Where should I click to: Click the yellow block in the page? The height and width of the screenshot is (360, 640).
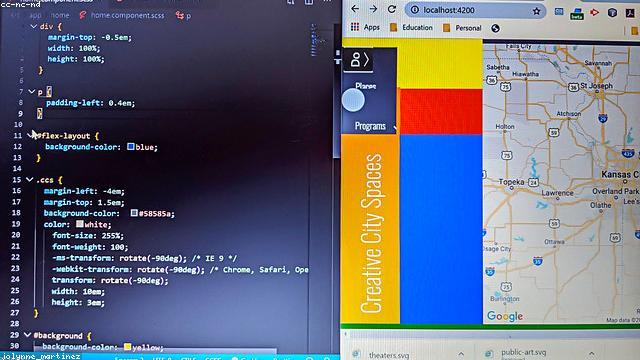coord(441,63)
